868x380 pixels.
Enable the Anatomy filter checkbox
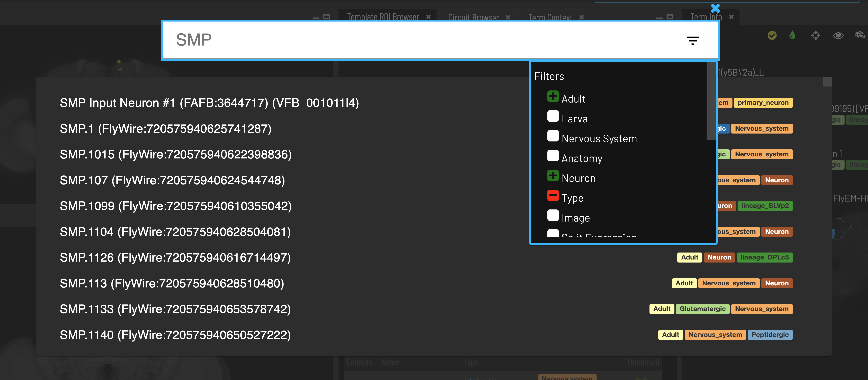click(x=553, y=155)
